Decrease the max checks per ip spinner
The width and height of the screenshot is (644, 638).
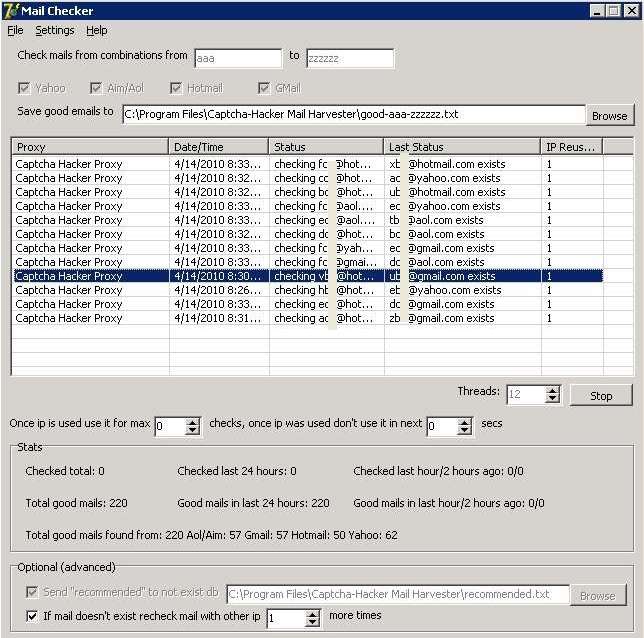tap(192, 430)
